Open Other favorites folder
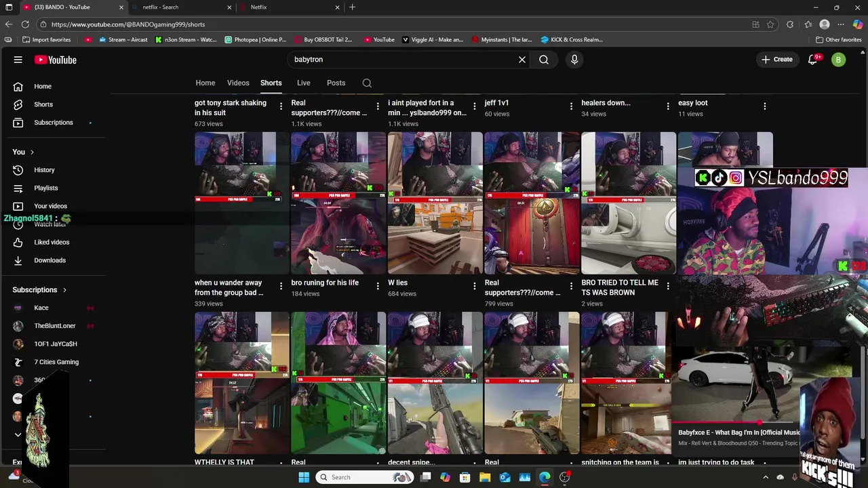The height and width of the screenshot is (488, 868). [838, 39]
